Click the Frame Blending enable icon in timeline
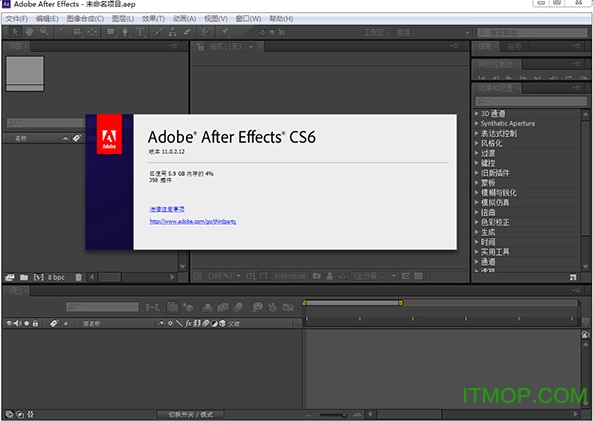The height and width of the screenshot is (421, 593). 223,307
